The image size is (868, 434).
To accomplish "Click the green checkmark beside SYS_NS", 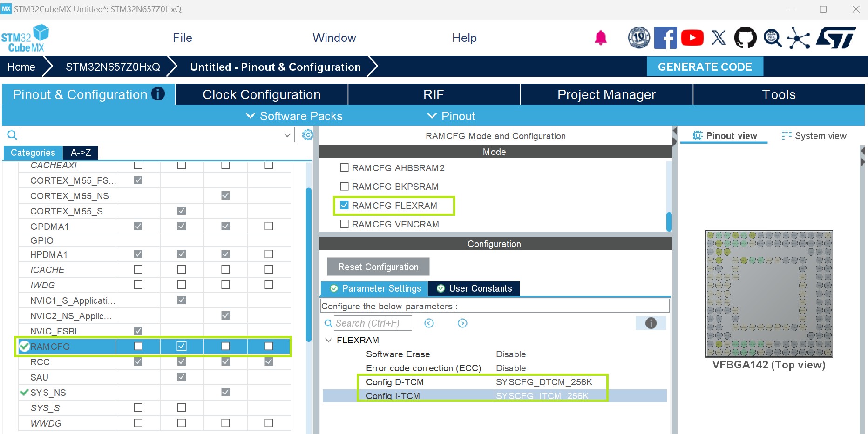I will pyautogui.click(x=24, y=392).
